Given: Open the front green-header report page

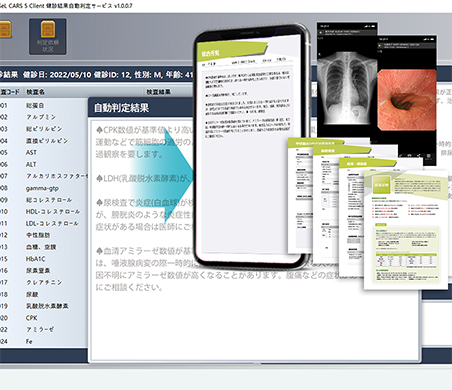Looking at the screenshot, I should 406,230.
